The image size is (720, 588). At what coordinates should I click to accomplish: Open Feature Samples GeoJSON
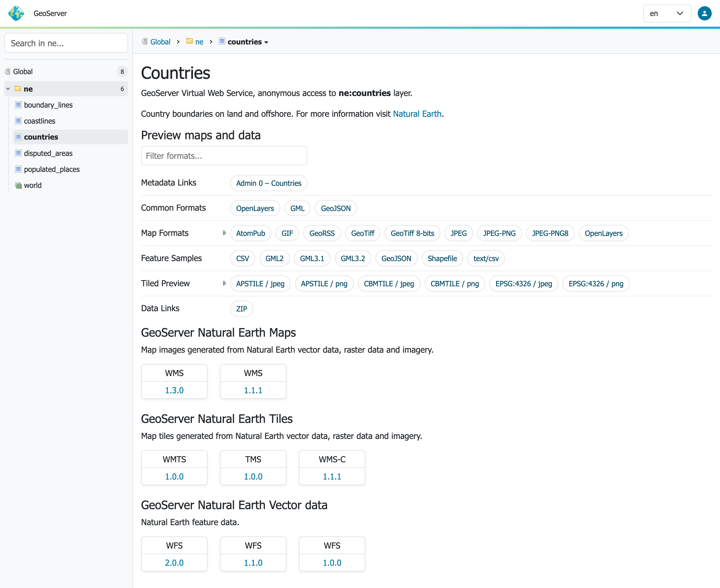click(x=396, y=258)
